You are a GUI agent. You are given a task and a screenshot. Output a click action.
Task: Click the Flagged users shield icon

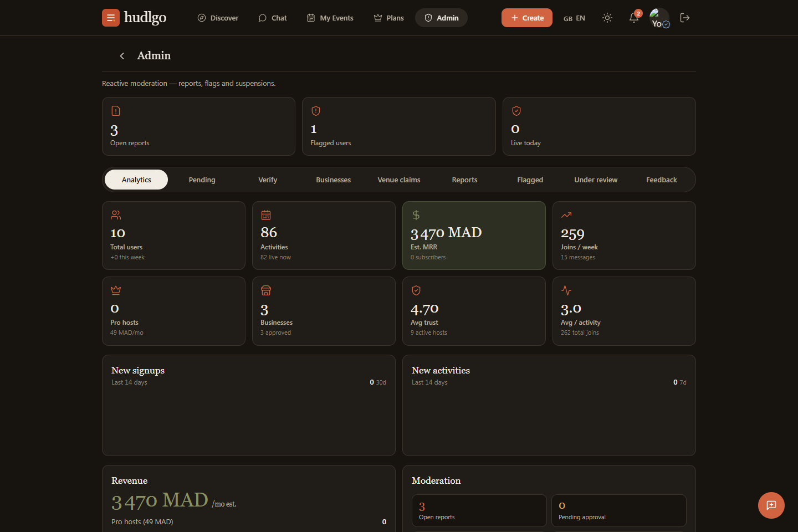point(316,111)
